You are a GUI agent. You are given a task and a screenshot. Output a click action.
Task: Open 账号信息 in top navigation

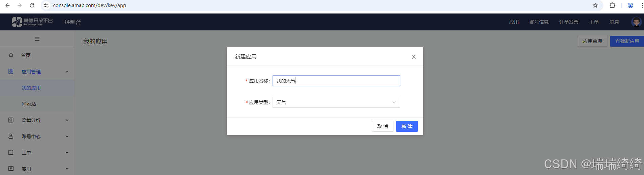point(539,22)
